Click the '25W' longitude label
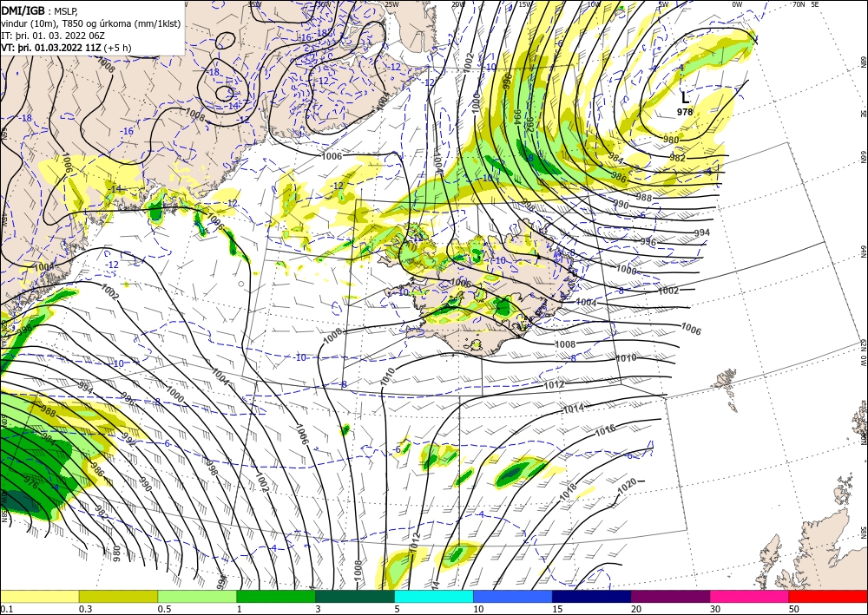Image resolution: width=868 pixels, height=615 pixels. [x=391, y=4]
